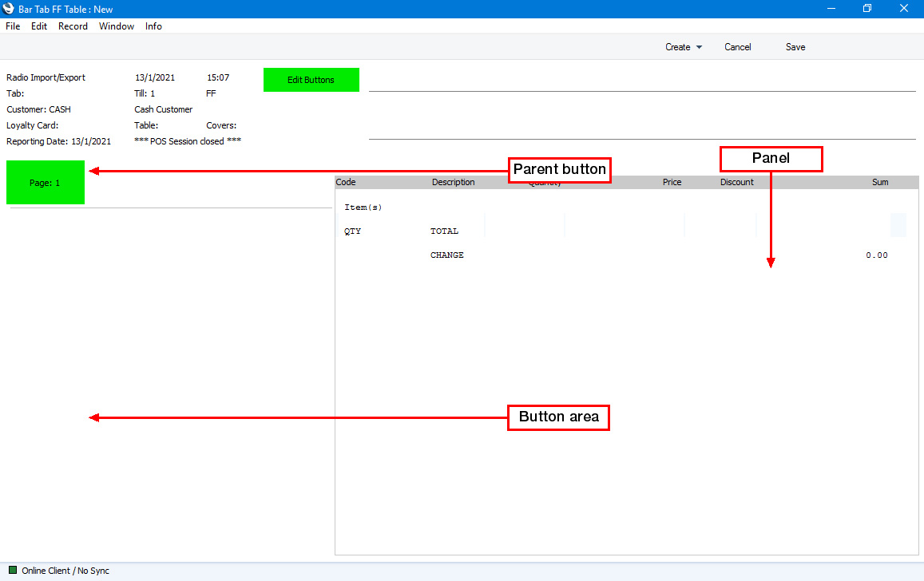Click the 15:07 time value
This screenshot has height=581, width=924.
[218, 77]
